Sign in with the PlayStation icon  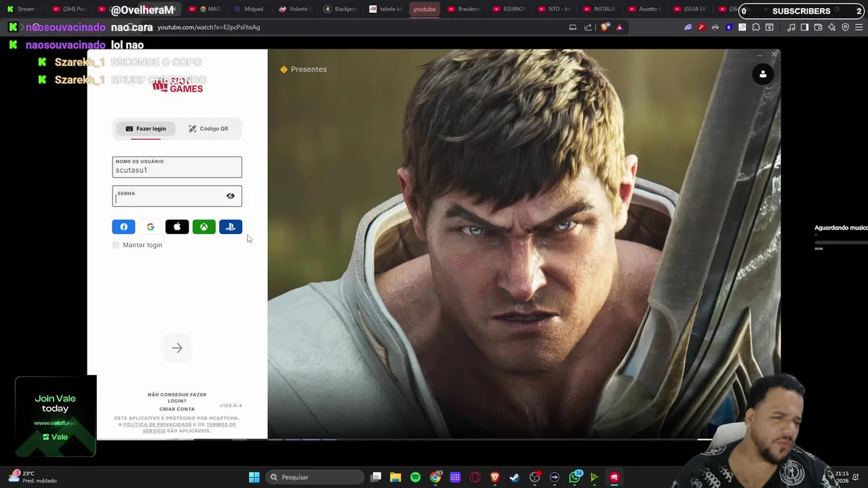tap(231, 227)
